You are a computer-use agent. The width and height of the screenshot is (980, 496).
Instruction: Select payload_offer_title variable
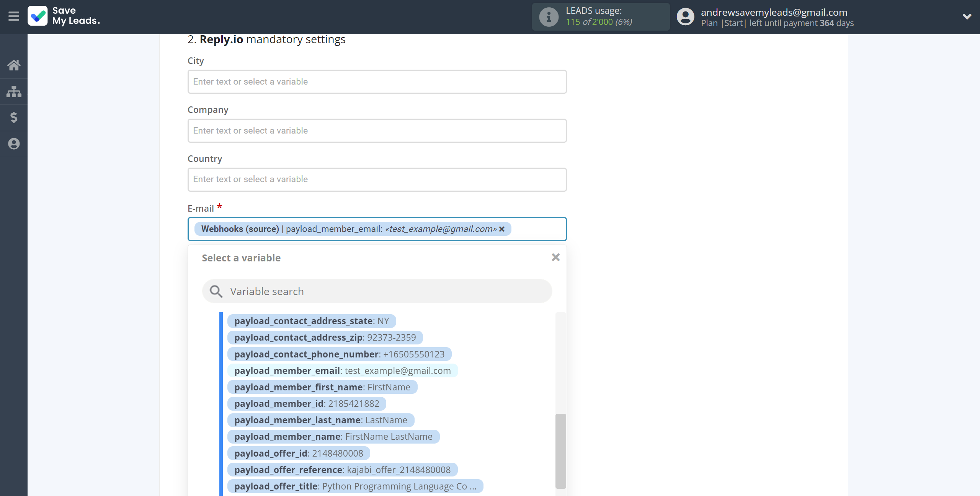[355, 486]
